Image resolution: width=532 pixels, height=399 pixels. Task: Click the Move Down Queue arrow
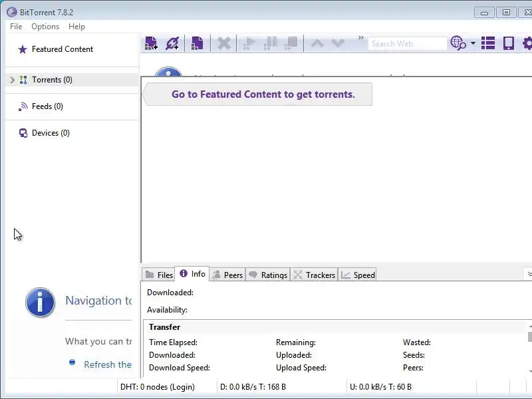point(338,43)
